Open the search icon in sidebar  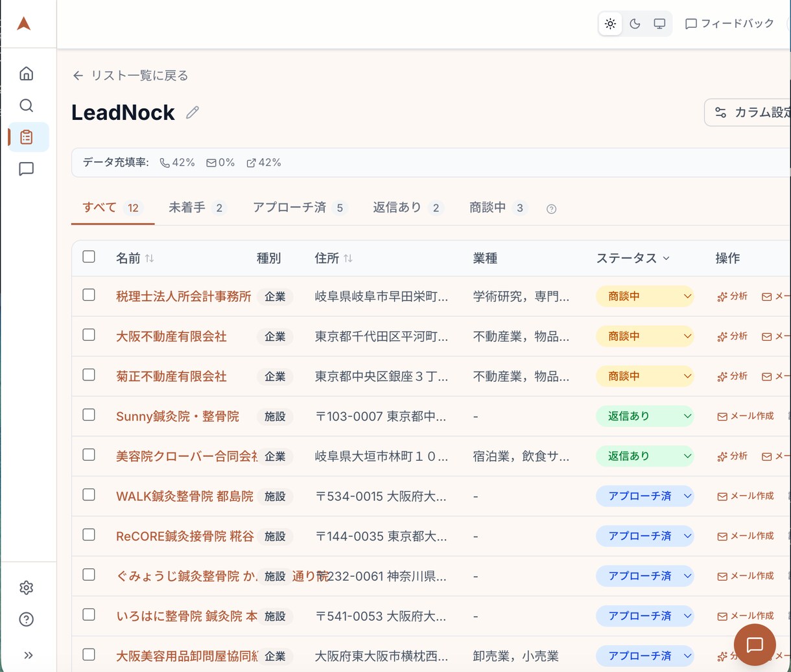tap(26, 105)
